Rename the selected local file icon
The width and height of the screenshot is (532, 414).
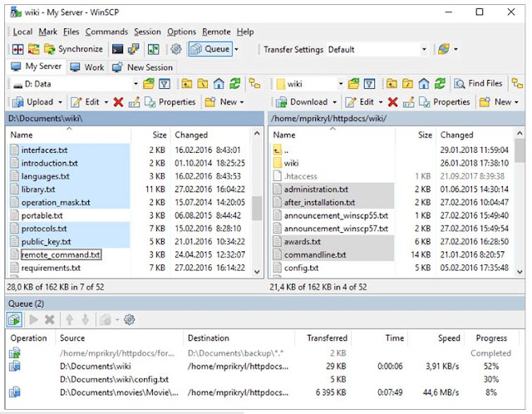click(134, 101)
